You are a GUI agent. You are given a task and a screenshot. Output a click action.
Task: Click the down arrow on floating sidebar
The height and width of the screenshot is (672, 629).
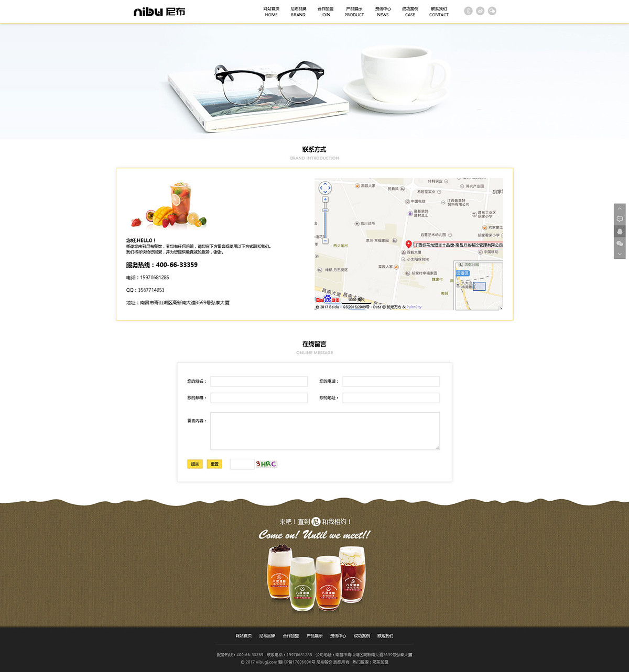tap(620, 254)
